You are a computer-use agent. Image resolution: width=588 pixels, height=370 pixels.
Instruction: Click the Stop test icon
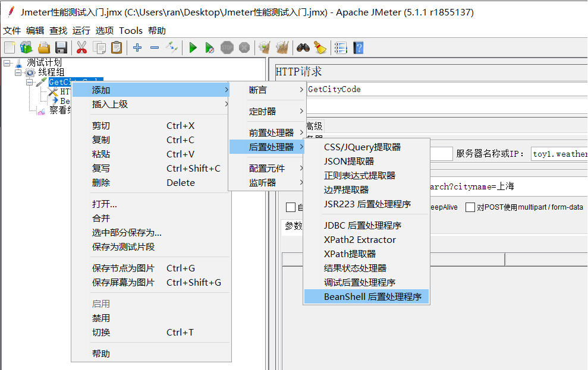pyautogui.click(x=227, y=48)
